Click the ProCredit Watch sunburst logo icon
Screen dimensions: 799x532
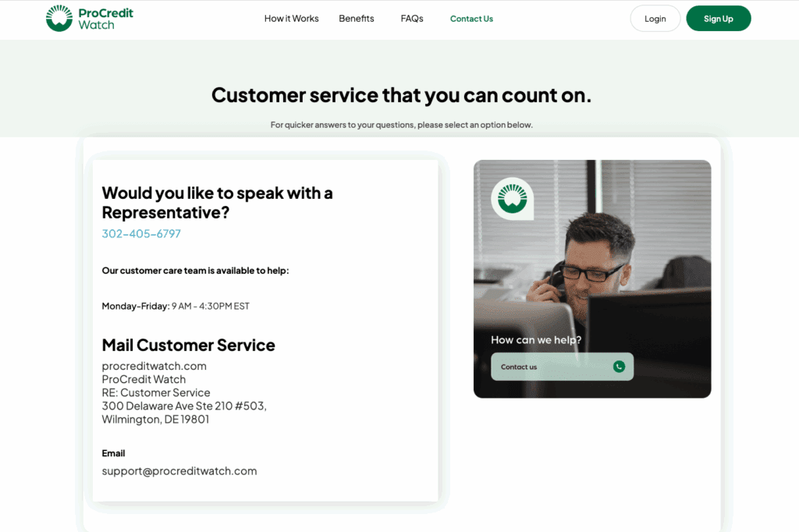59,19
